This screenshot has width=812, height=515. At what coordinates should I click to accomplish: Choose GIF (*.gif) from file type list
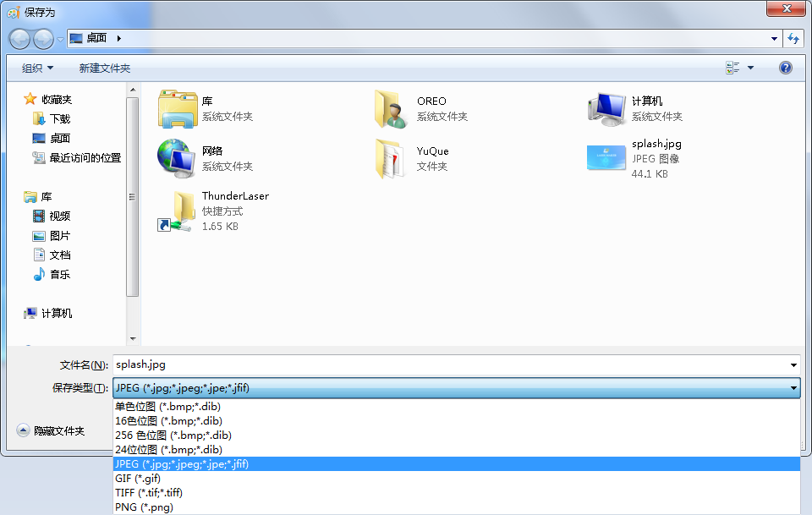tap(138, 479)
